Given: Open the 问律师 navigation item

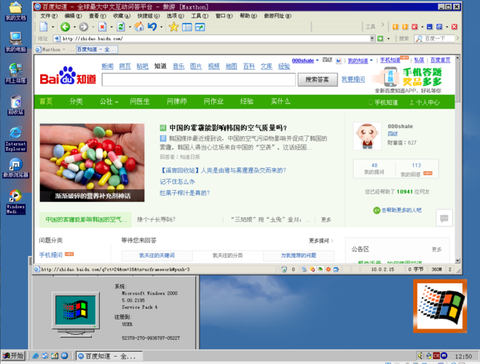Looking at the screenshot, I should 177,102.
